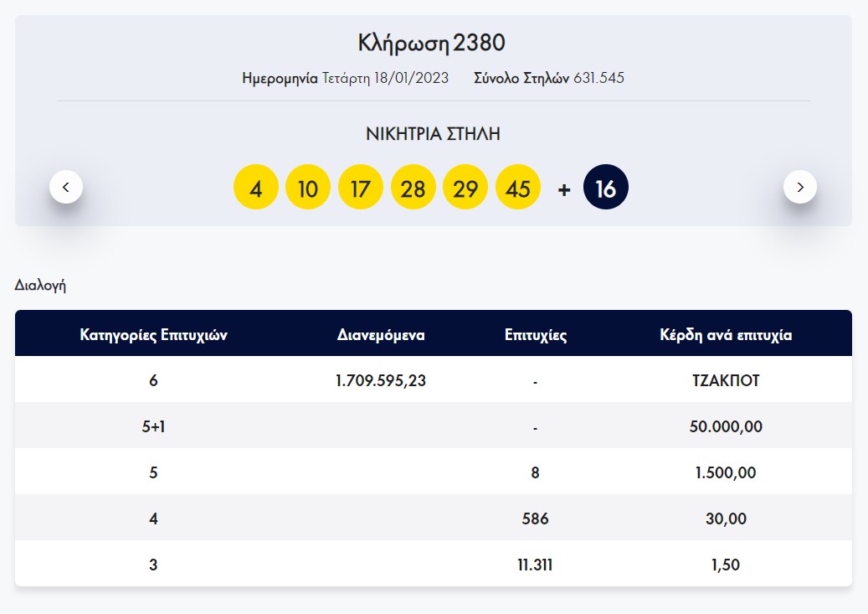Select the winning ball 29
The height and width of the screenshot is (614, 868).
pyautogui.click(x=465, y=187)
